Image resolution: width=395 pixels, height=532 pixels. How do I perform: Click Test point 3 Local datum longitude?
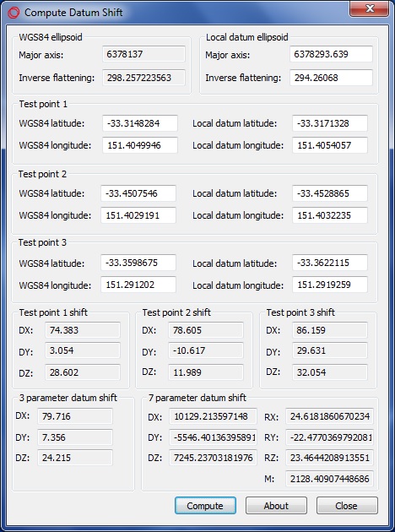click(330, 285)
